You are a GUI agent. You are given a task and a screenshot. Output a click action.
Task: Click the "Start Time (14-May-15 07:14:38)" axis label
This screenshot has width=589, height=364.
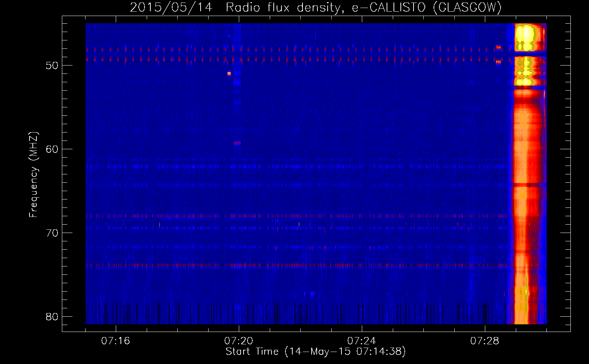coord(316,352)
